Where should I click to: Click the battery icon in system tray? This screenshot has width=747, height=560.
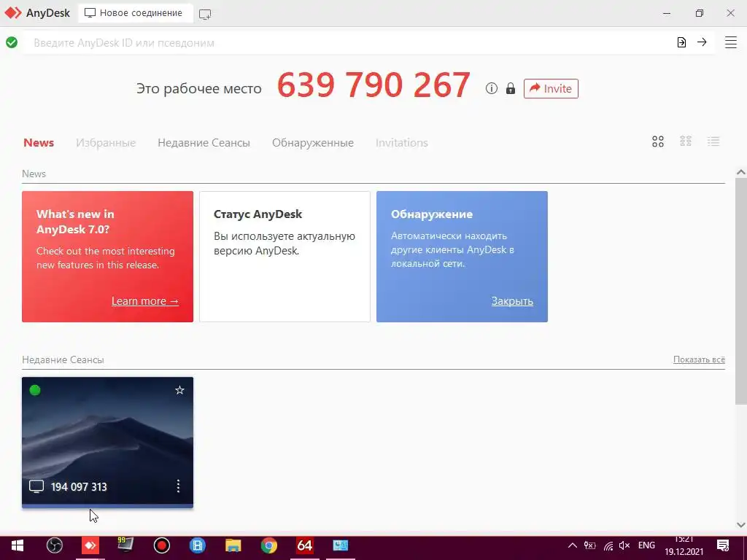click(x=589, y=545)
